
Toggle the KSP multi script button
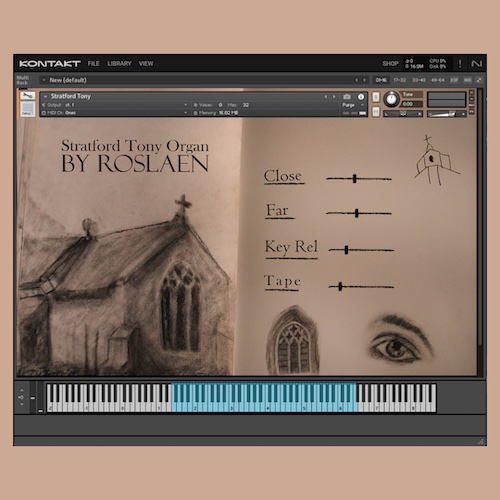[454, 80]
